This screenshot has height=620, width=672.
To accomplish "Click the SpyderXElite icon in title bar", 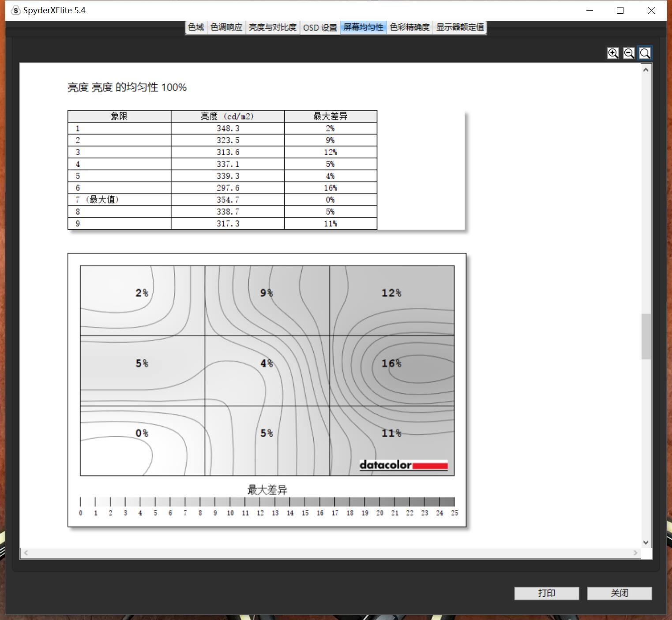I will click(16, 11).
